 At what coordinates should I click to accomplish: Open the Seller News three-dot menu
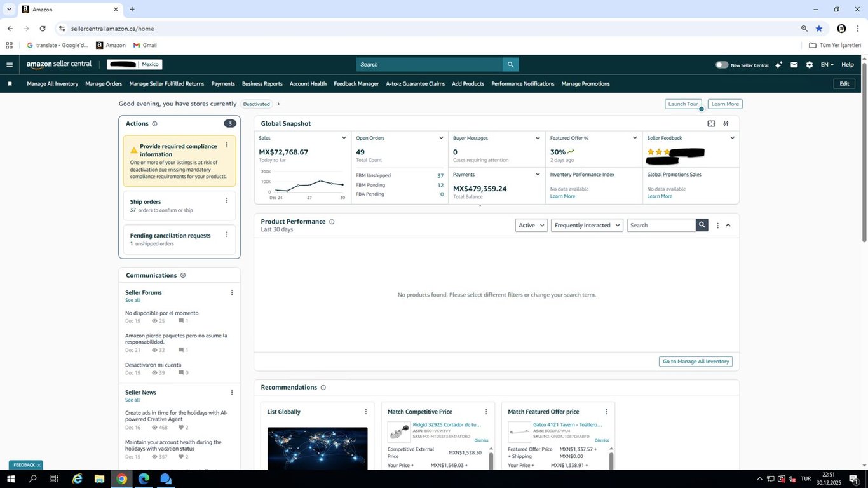pos(232,393)
